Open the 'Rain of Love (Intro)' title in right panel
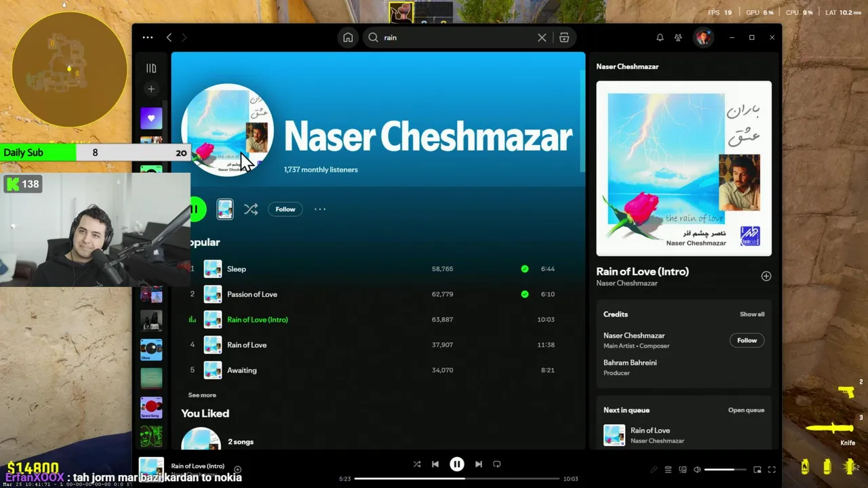868x488 pixels. [x=642, y=271]
